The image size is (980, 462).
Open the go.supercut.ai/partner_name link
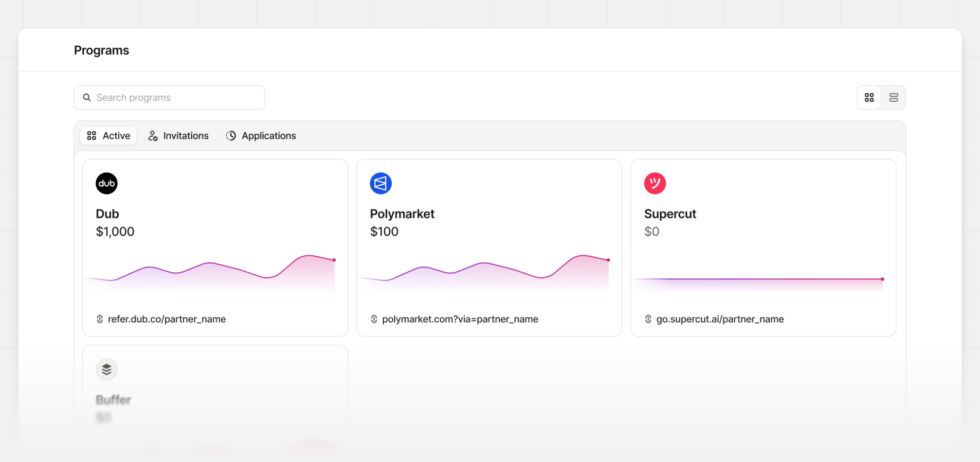(x=720, y=319)
